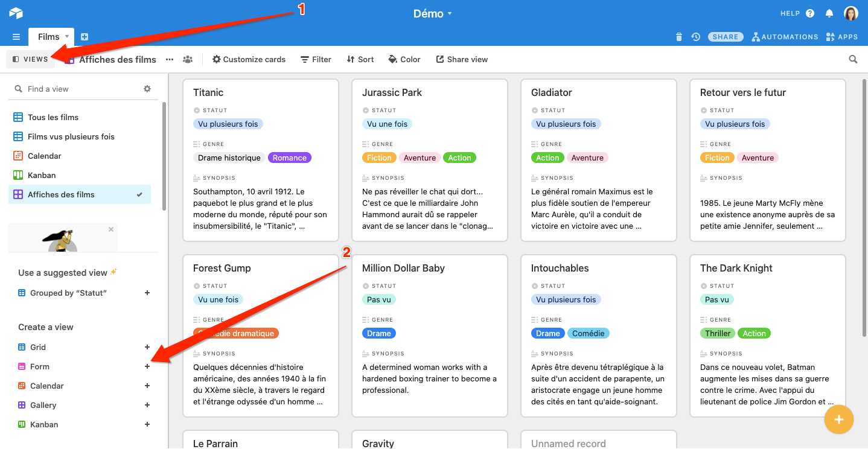Screen dimensions: 868x449
Task: Open the Help menu
Action: point(797,13)
